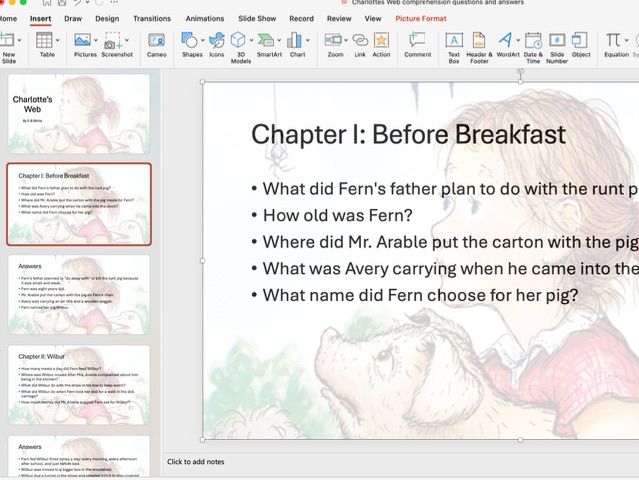639x480 pixels.
Task: Switch to the View tab
Action: [x=373, y=19]
